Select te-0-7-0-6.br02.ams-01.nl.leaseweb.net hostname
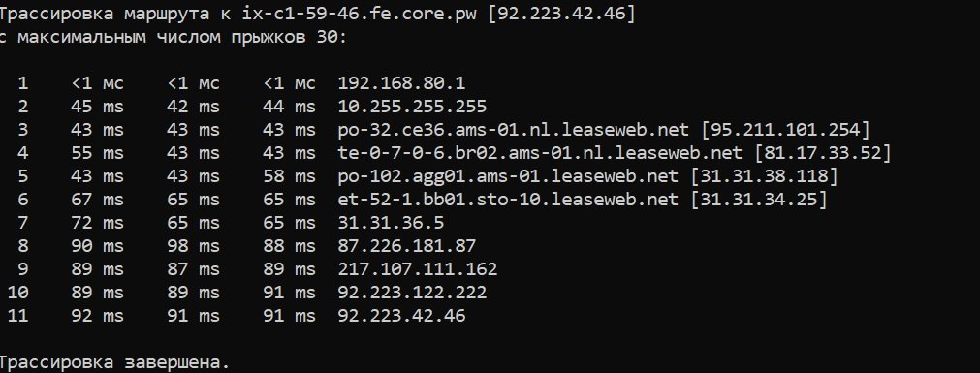 coord(540,153)
